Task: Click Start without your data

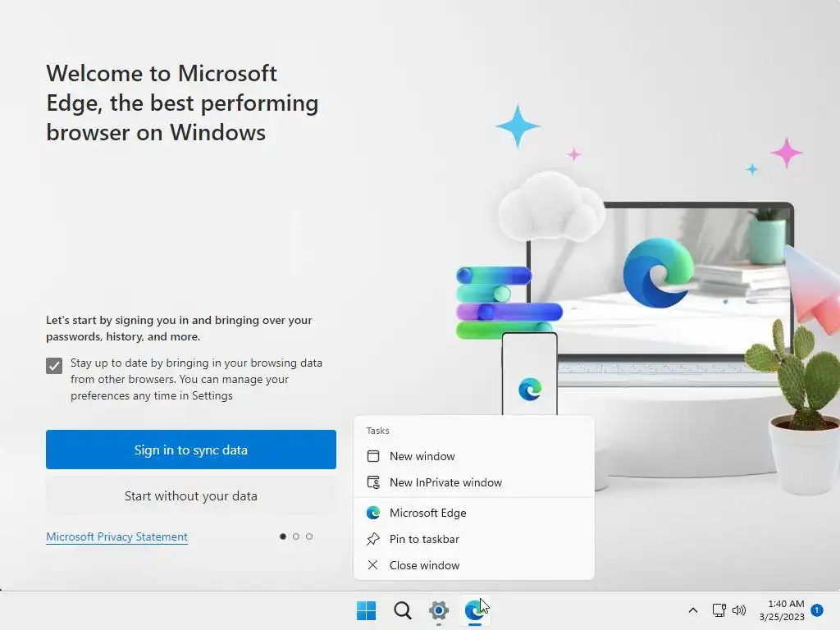Action: click(190, 496)
